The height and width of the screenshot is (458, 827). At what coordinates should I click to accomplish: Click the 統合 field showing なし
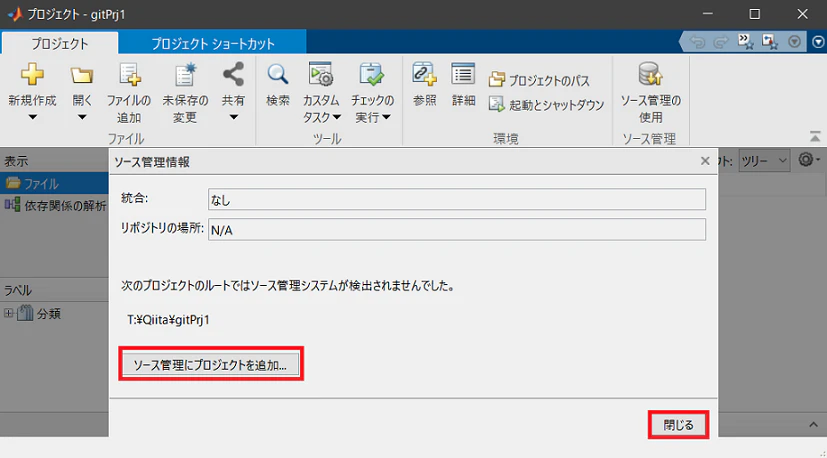tap(457, 199)
